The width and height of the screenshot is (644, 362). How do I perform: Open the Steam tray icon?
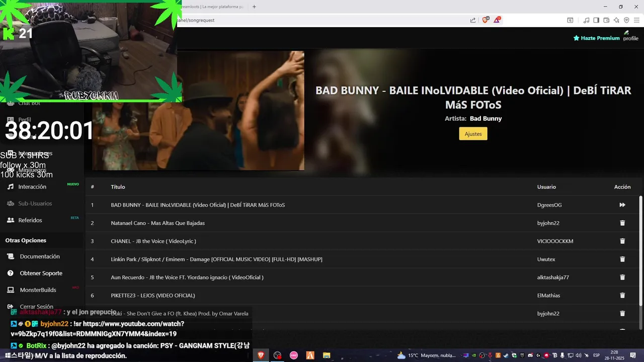[506, 355]
